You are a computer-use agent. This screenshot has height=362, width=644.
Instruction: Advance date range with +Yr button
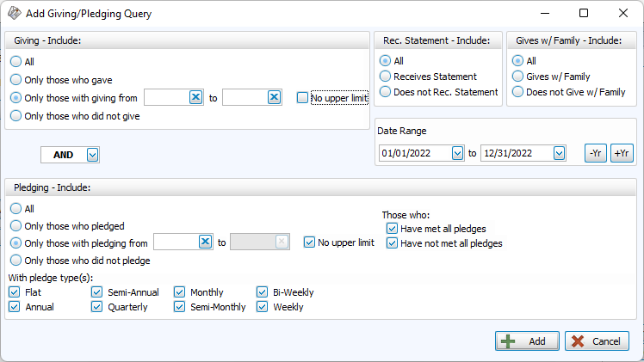click(622, 153)
